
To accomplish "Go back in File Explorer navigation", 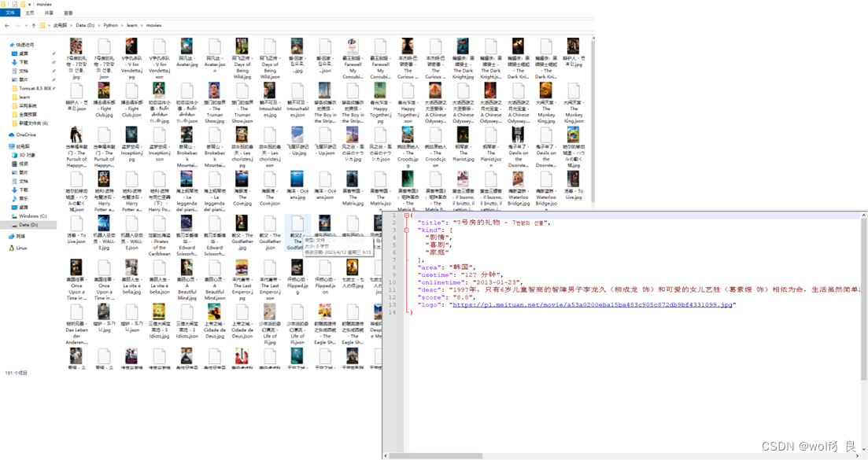I will pos(6,25).
